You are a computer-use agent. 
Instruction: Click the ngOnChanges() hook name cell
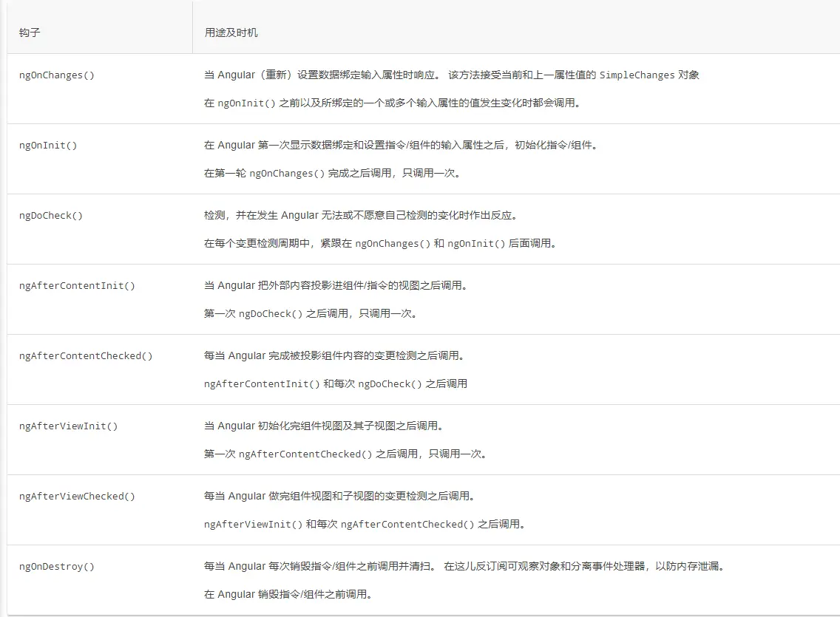[57, 75]
